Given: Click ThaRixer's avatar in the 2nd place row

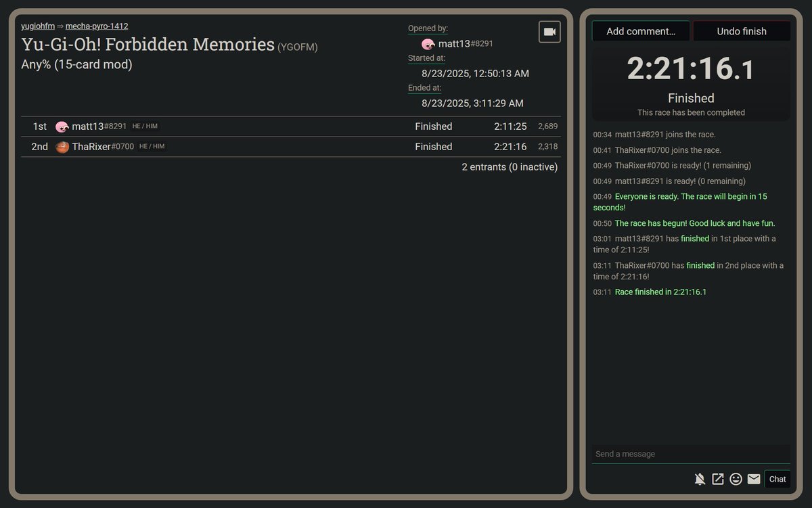Looking at the screenshot, I should click(62, 147).
